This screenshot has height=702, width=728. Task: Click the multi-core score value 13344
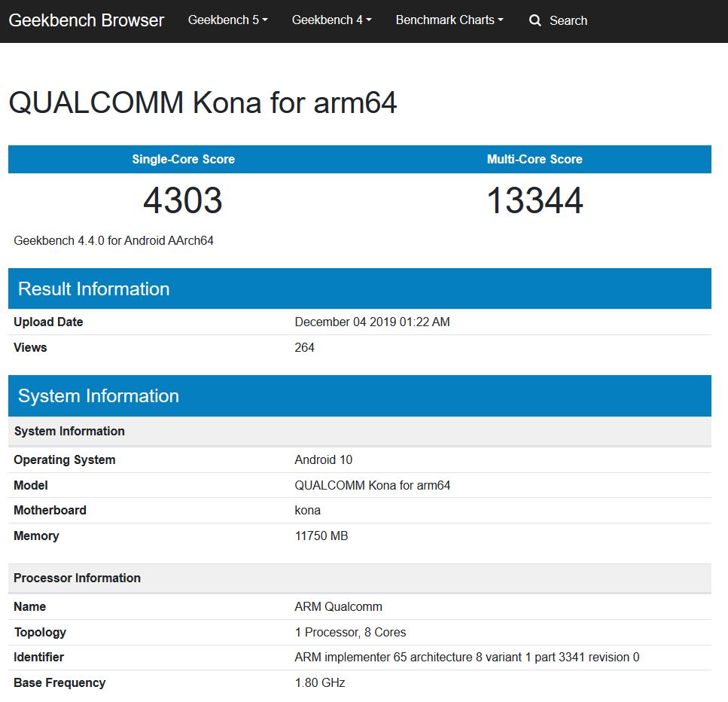pyautogui.click(x=535, y=200)
